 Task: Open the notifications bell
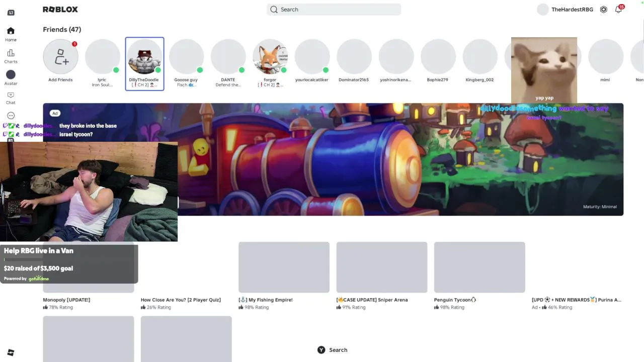click(618, 10)
